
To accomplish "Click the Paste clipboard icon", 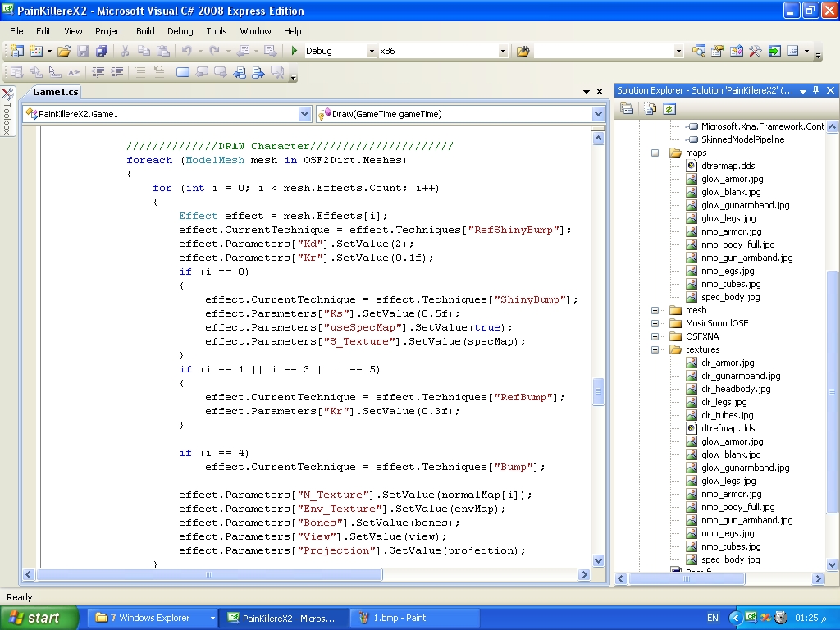I will [163, 51].
